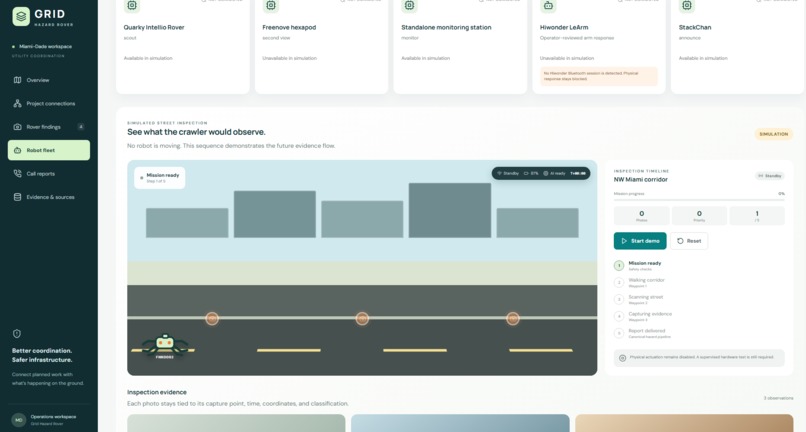Click the StackChan chip icon
Screen dimensions: 806x432
coord(687,5)
